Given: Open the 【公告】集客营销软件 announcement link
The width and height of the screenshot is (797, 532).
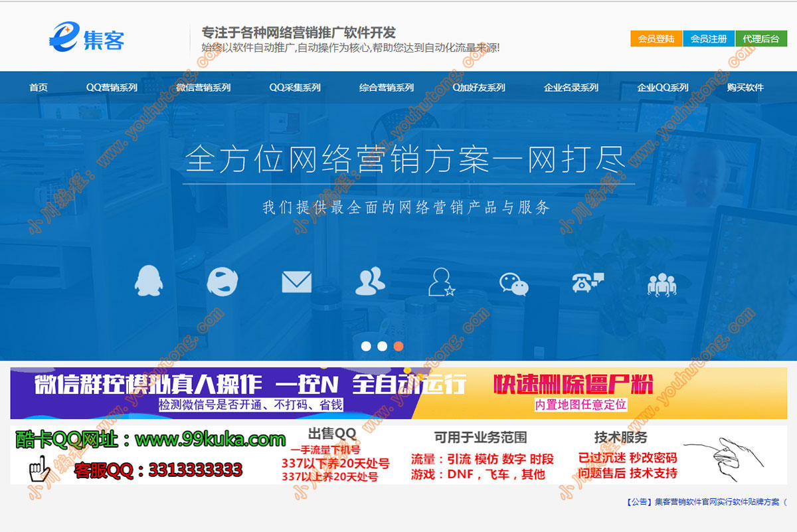Looking at the screenshot, I should (x=706, y=502).
